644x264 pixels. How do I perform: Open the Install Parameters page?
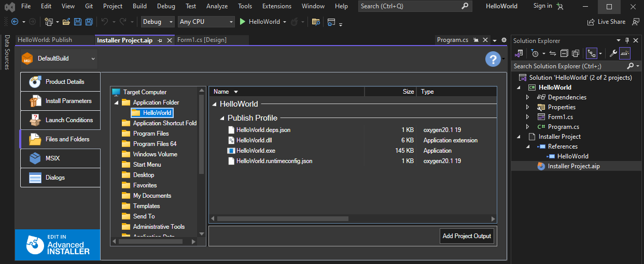pos(60,101)
